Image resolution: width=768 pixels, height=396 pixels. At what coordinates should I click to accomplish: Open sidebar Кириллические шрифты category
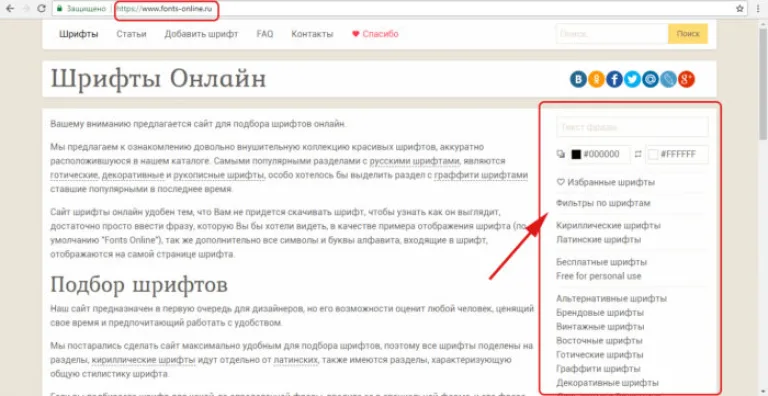[x=608, y=225]
